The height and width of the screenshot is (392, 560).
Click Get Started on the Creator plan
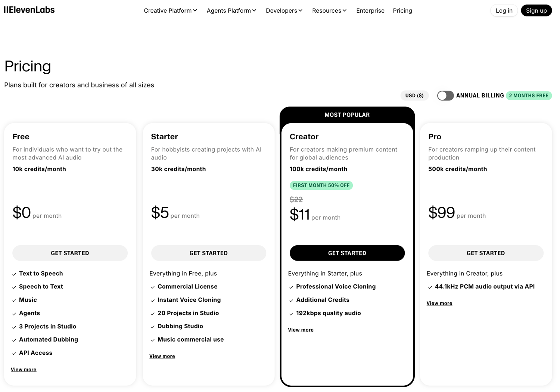coord(347,253)
